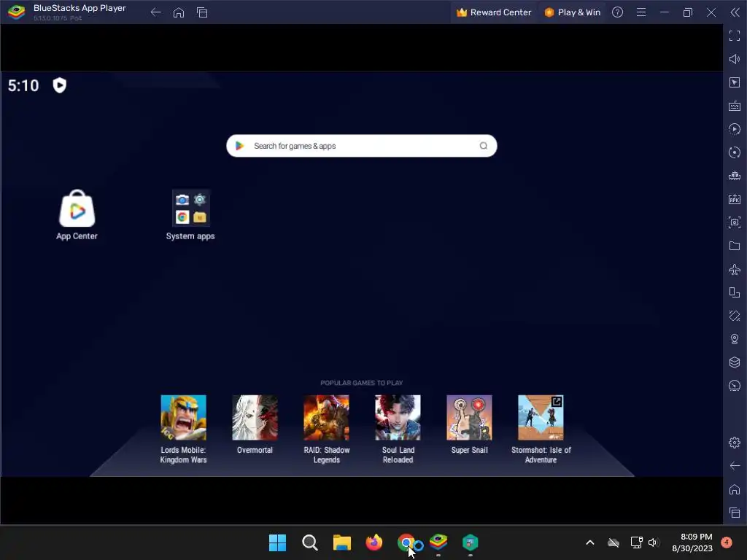
Task: Collapse the side toolbar with double chevron
Action: click(x=735, y=12)
